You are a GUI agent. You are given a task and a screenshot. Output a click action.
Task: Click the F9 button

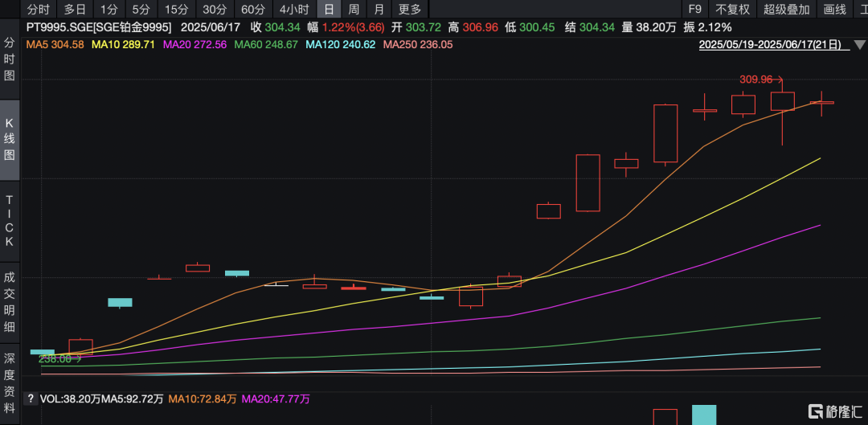(x=694, y=9)
